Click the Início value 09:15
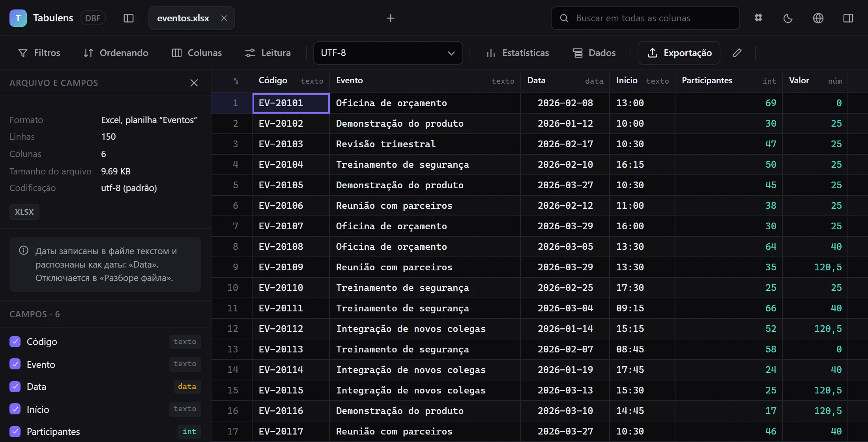Image resolution: width=868 pixels, height=442 pixels. coord(642,309)
